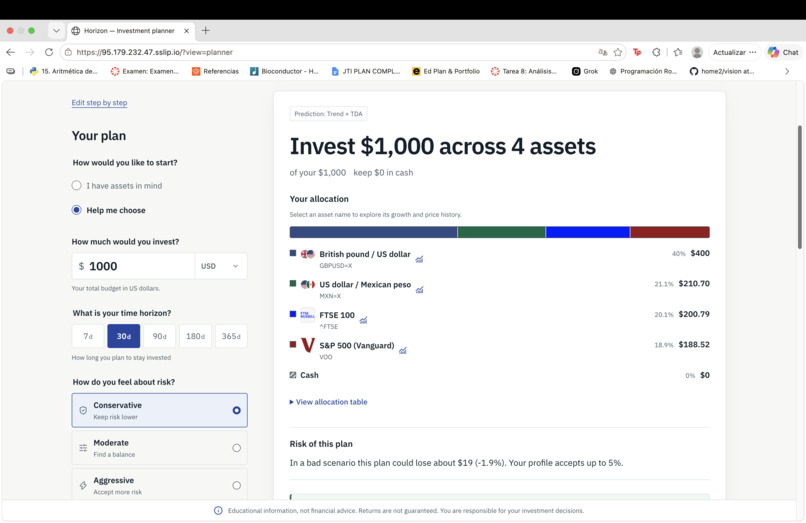Image resolution: width=806 pixels, height=523 pixels.
Task: Choose the Conservative risk profile
Action: coord(159,410)
